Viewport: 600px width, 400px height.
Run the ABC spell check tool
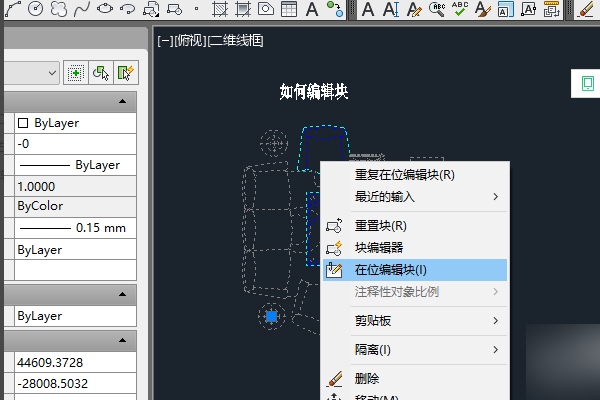pyautogui.click(x=460, y=9)
